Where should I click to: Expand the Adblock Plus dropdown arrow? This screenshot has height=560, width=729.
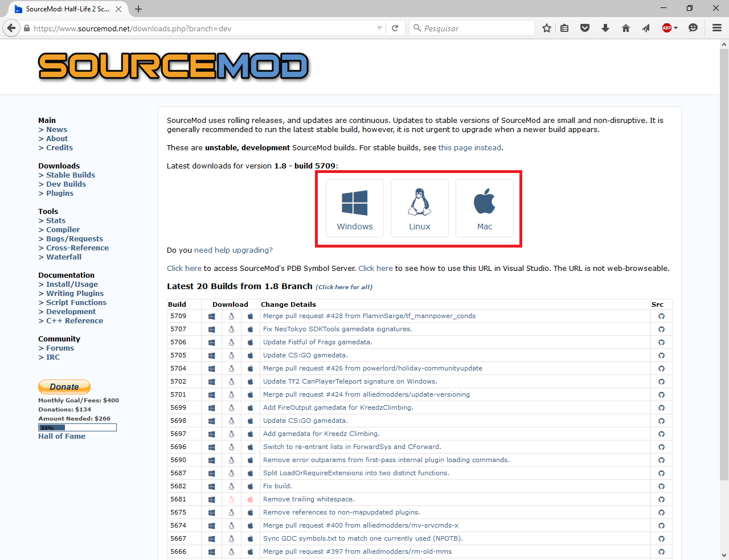(x=675, y=28)
